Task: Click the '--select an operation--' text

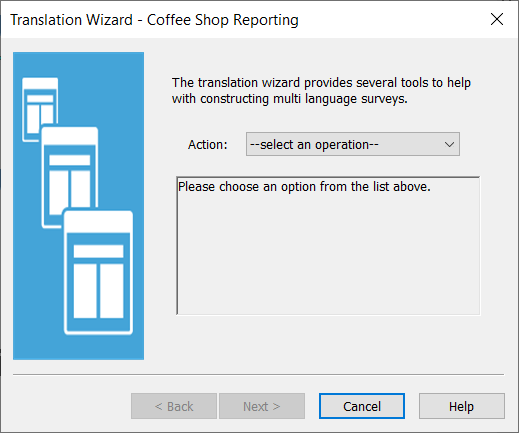Action: (x=314, y=145)
